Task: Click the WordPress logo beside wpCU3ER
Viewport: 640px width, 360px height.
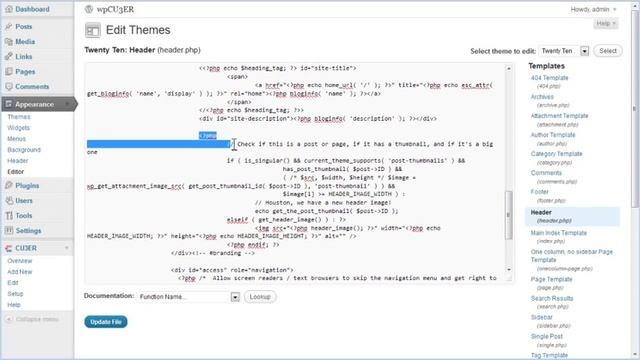Action: coord(89,9)
